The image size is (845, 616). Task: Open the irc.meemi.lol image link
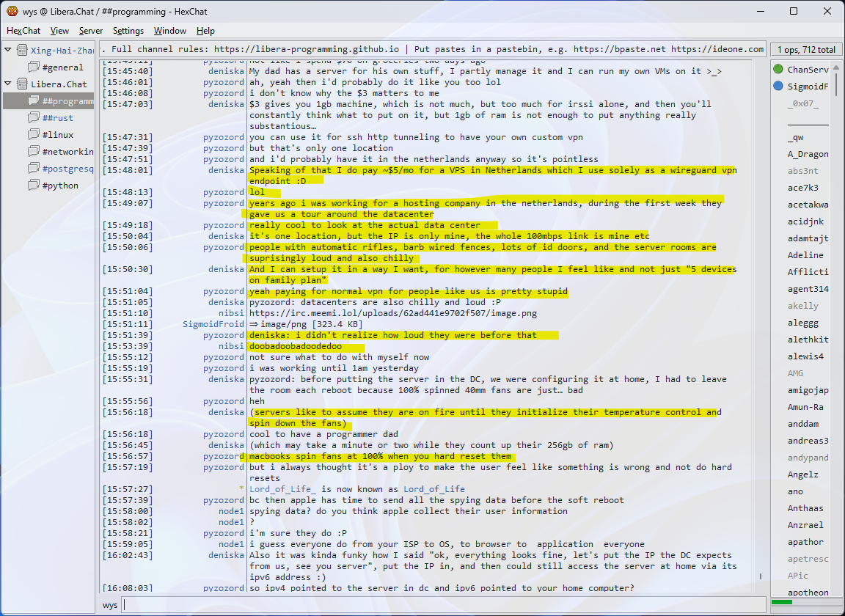(392, 313)
